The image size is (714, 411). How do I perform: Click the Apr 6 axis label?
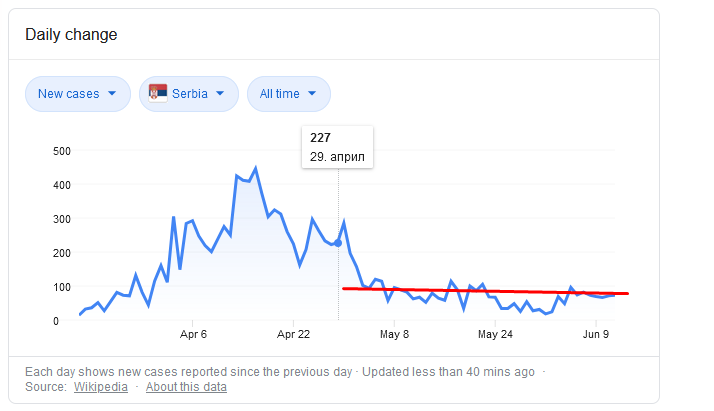coord(193,335)
